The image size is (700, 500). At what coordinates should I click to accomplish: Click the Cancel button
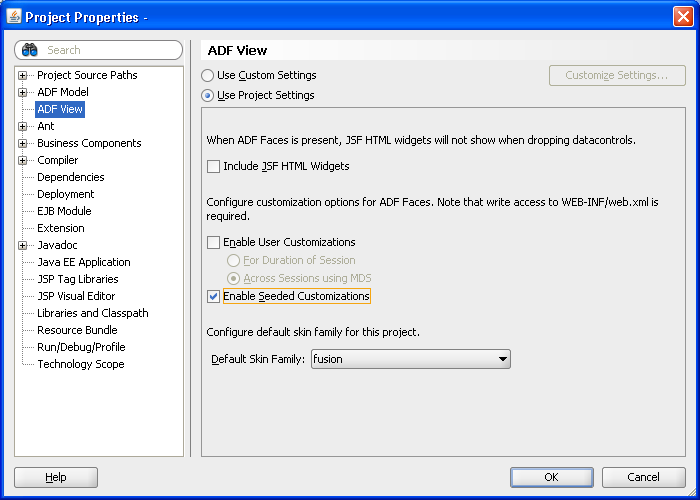pos(643,477)
